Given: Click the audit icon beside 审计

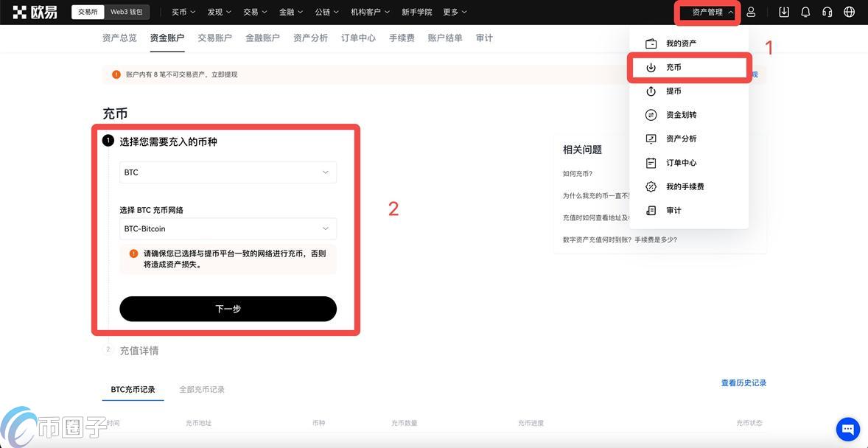Looking at the screenshot, I should tap(651, 211).
